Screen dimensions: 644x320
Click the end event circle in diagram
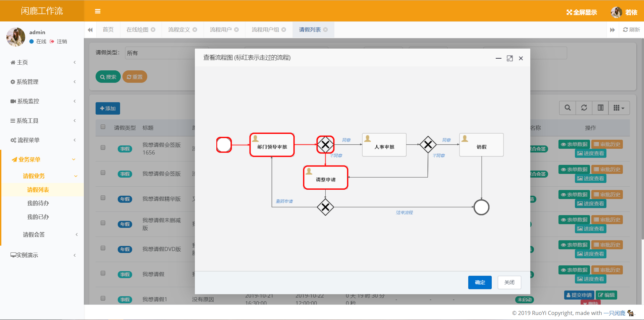coord(481,207)
